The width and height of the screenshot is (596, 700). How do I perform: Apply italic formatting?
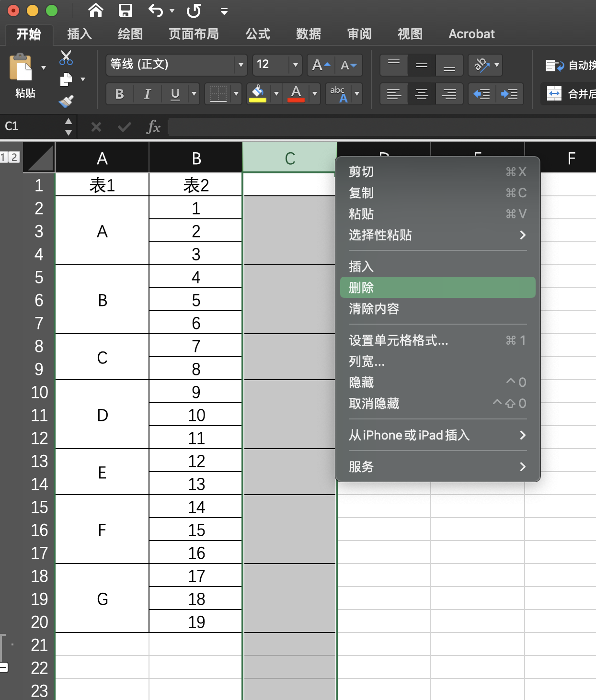(x=147, y=94)
